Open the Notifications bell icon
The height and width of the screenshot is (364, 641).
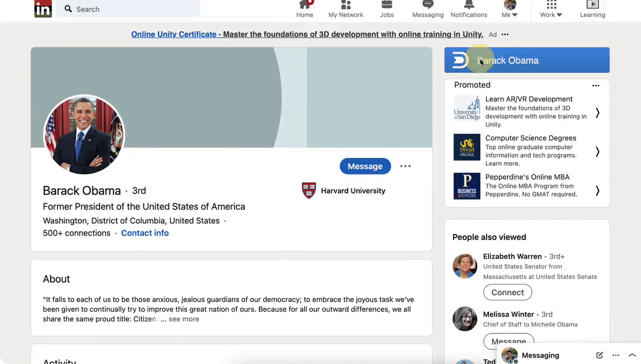click(469, 5)
